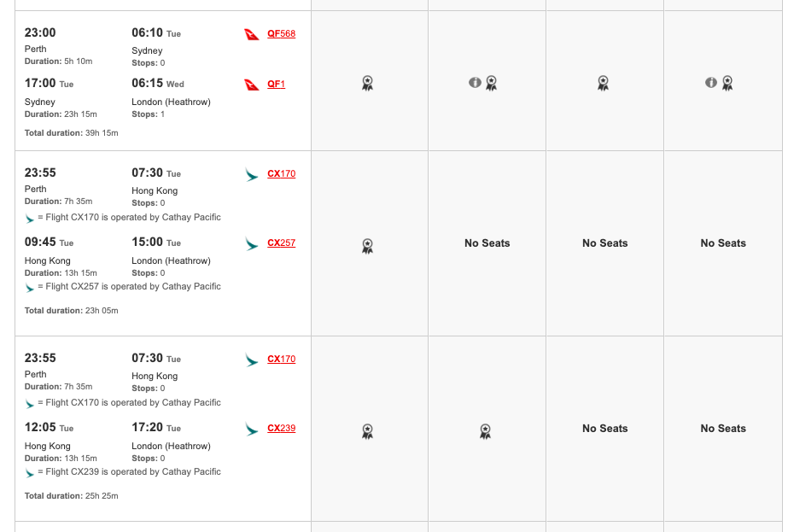Select second-column reward seat for CX239 itinerary
The width and height of the screenshot is (794, 532).
pos(485,432)
